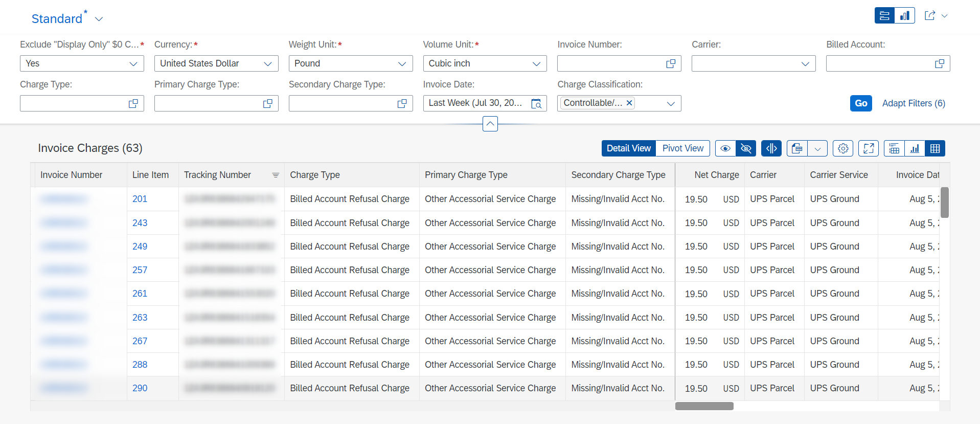Switch to table grid only view
The image size is (980, 424).
click(935, 148)
